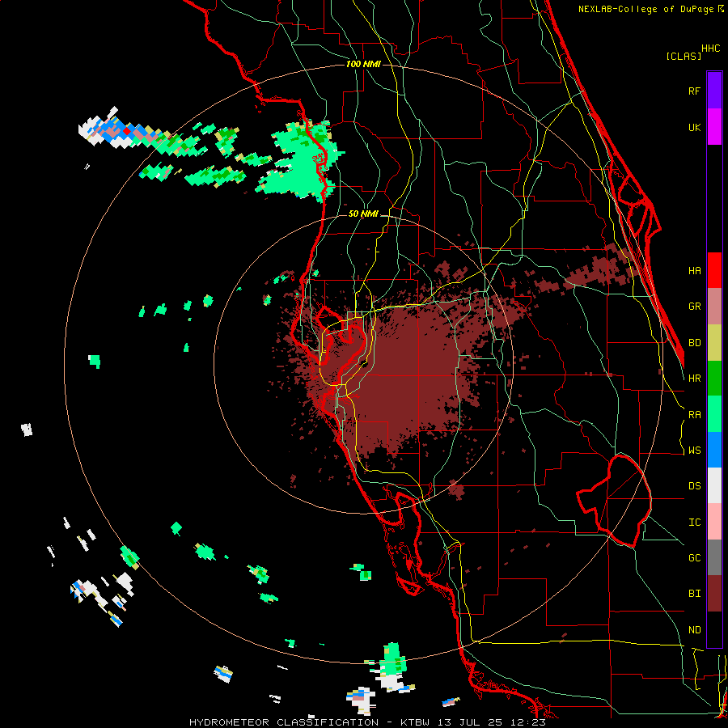Click the RA legend label

point(695,415)
